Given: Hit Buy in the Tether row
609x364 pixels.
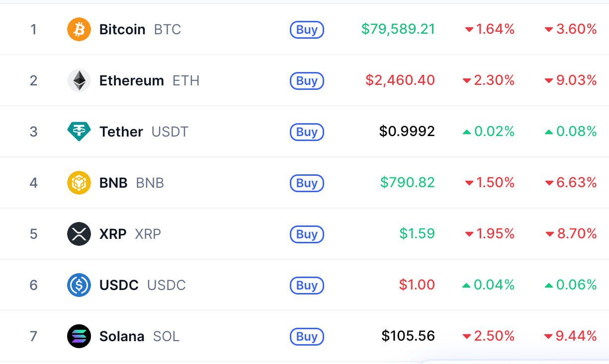Looking at the screenshot, I should (307, 132).
